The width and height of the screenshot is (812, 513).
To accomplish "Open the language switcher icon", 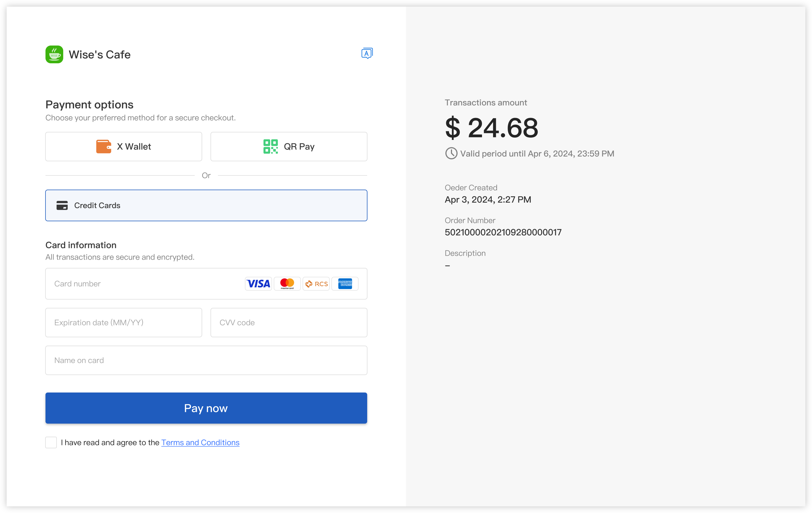I will click(x=367, y=53).
